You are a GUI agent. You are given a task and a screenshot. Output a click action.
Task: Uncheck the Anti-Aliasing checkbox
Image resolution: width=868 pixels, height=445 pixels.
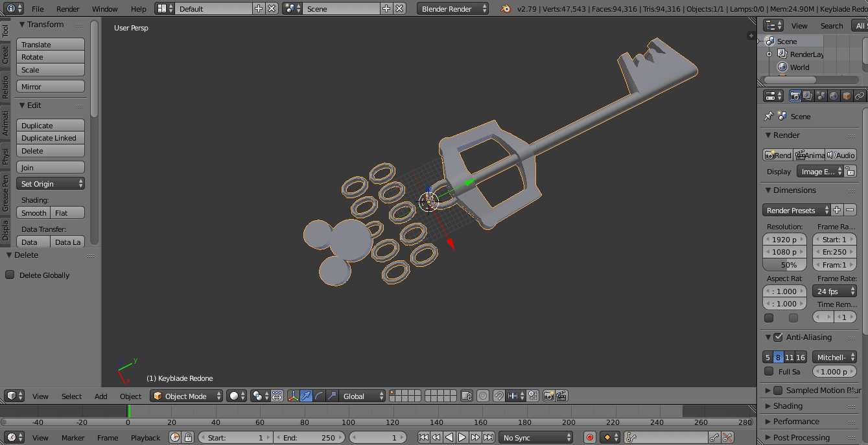pos(779,337)
